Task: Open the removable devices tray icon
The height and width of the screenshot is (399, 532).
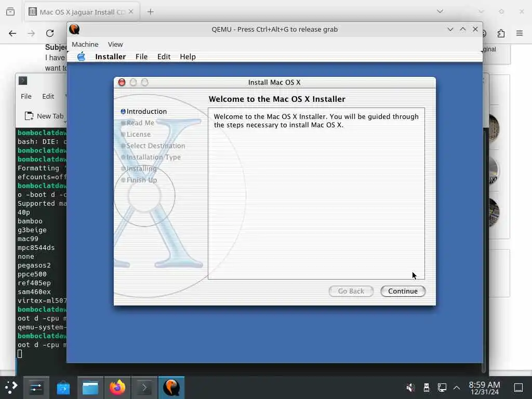Action: coord(427,388)
